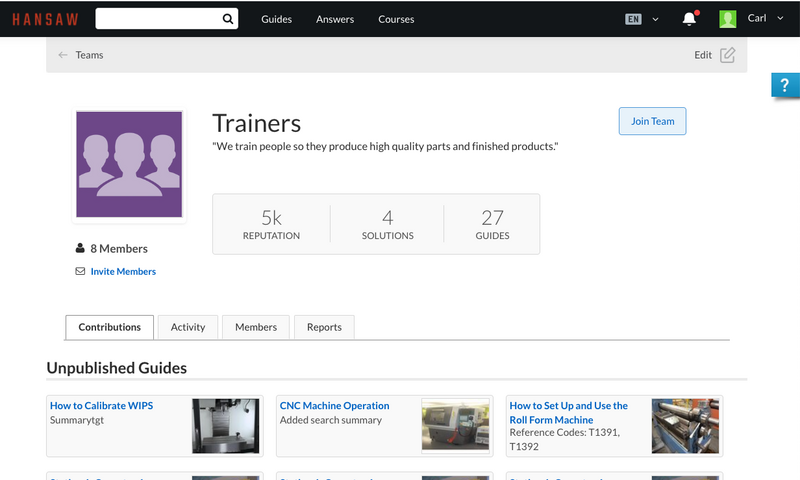Viewport: 800px width, 480px height.
Task: Click the edit pencil icon
Action: coord(727,55)
